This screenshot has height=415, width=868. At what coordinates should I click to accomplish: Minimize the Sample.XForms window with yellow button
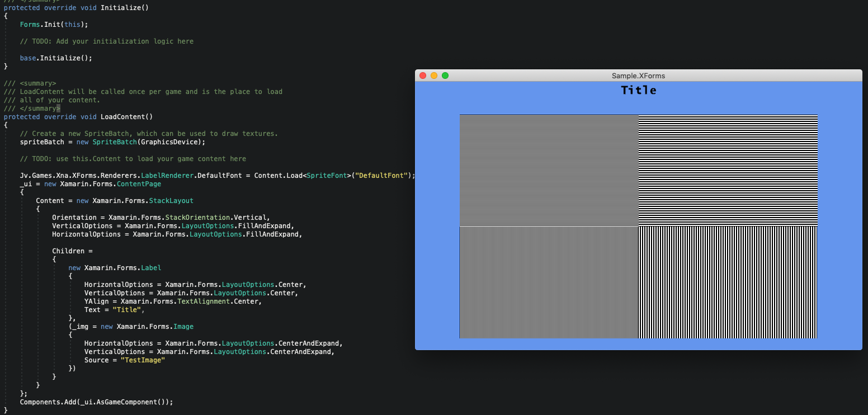click(x=434, y=76)
